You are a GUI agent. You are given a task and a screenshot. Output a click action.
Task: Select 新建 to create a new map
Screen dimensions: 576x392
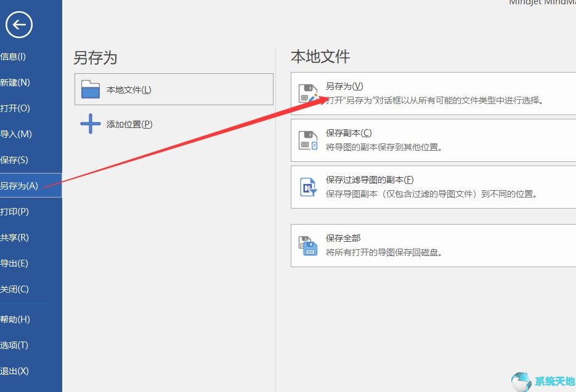point(14,82)
